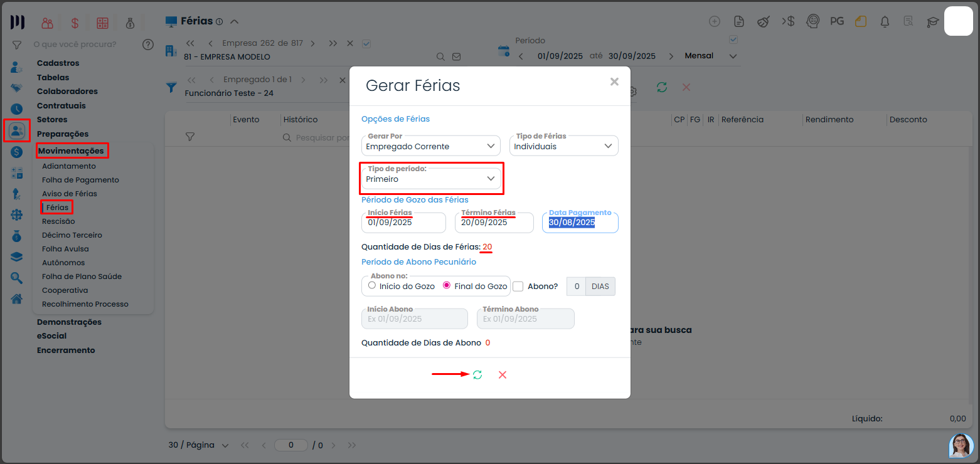Jump to the last Empresa with the double arrow

[333, 44]
